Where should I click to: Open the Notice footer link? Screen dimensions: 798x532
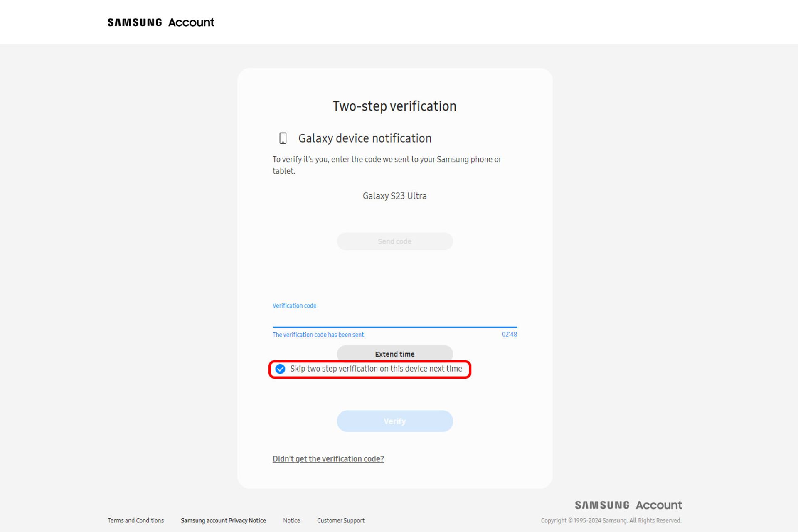pyautogui.click(x=291, y=520)
